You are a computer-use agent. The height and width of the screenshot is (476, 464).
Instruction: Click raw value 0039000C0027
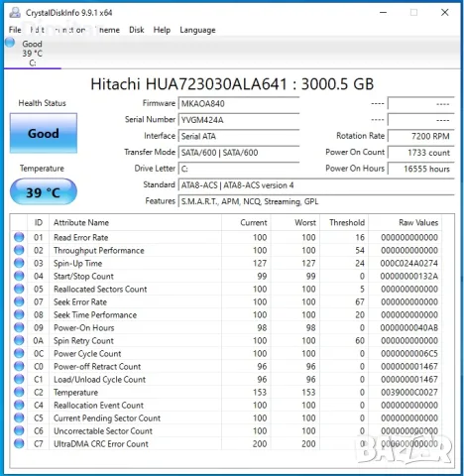click(409, 392)
